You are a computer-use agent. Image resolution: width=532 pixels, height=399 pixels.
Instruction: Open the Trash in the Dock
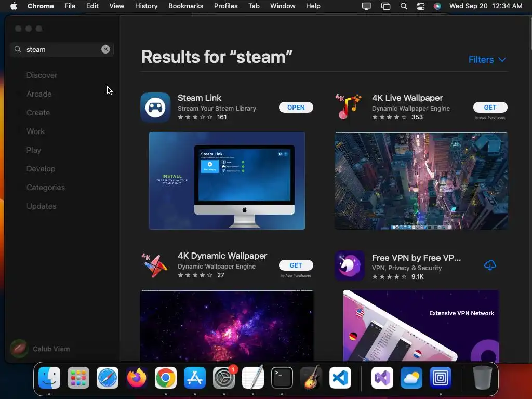483,377
